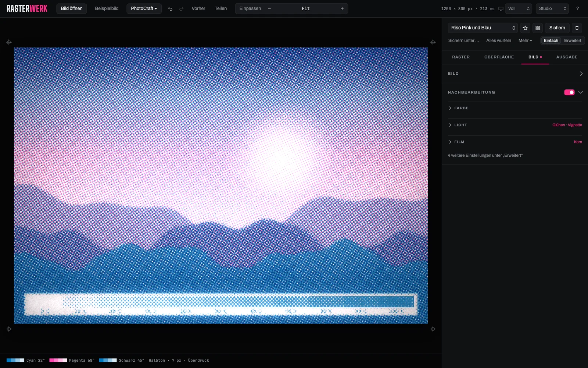Click the Bild öffnen button
Screen dimensions: 588x368
[72, 8]
